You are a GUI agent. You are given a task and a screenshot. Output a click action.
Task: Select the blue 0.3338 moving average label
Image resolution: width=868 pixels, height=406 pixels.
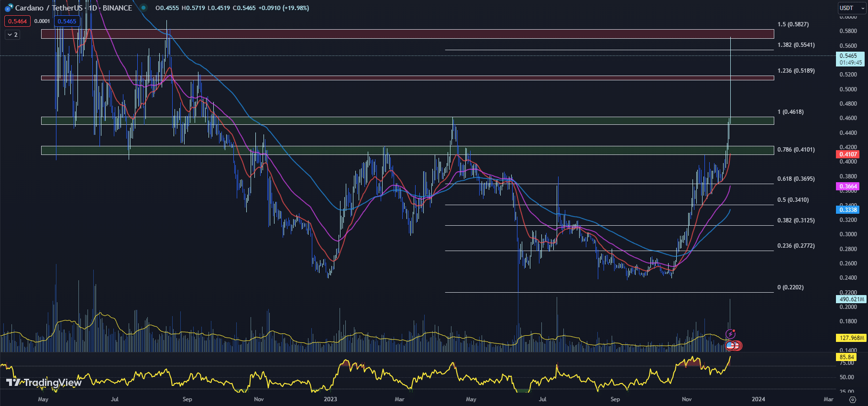(848, 209)
